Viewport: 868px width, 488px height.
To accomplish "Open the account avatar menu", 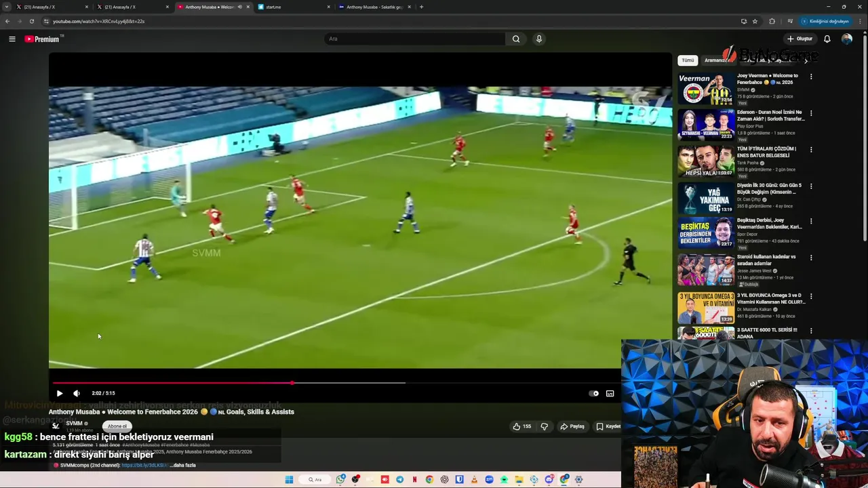I will [x=847, y=39].
